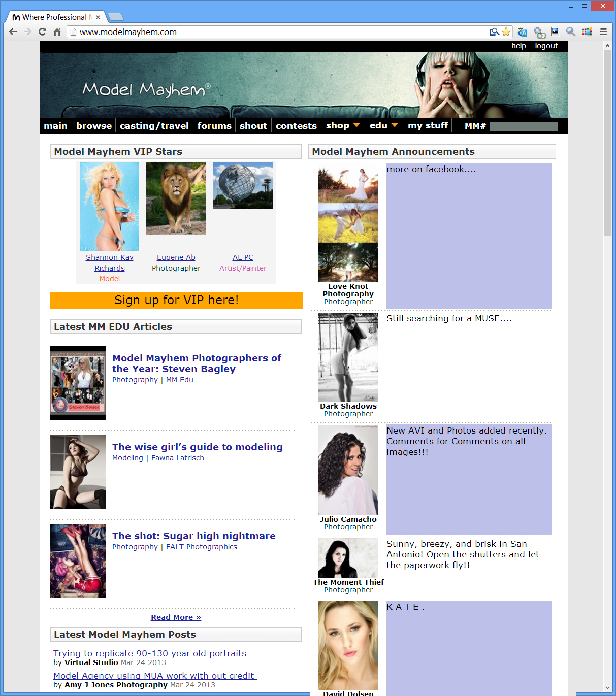Open Julio Camacho's photographer thumbnail
The height and width of the screenshot is (696, 616).
click(348, 470)
